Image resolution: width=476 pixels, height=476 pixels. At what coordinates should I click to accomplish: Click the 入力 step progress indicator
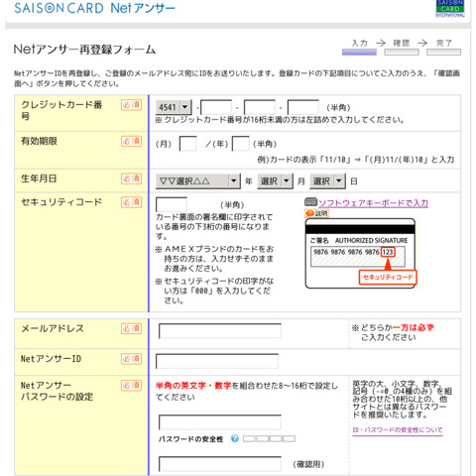click(x=359, y=48)
